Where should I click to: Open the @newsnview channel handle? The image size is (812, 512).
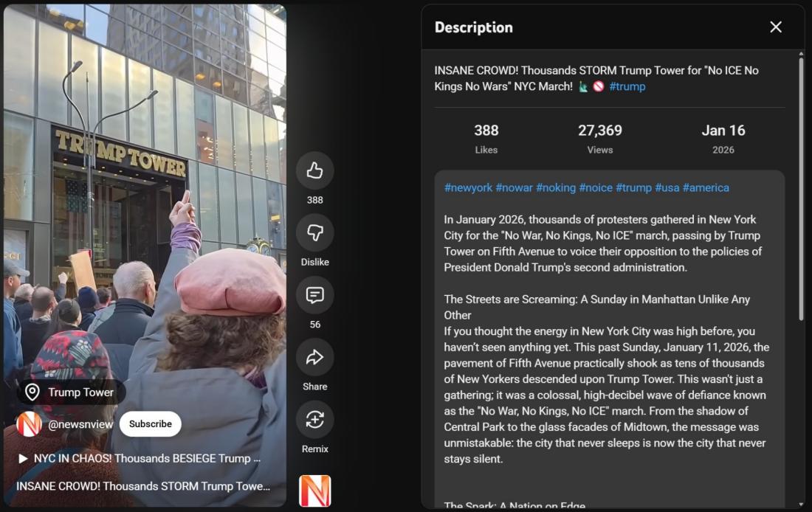tap(79, 424)
